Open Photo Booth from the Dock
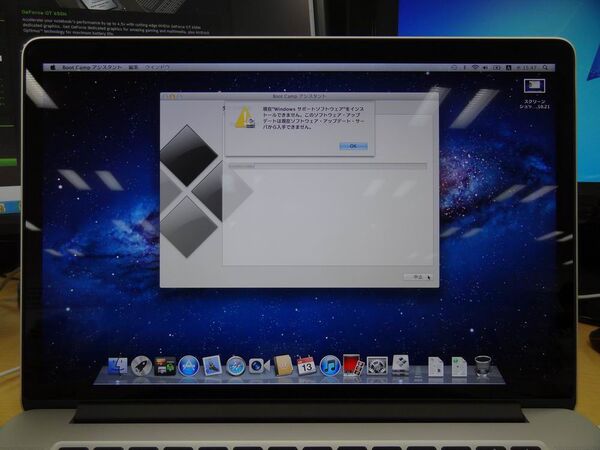Image resolution: width=600 pixels, height=450 pixels. (353, 365)
